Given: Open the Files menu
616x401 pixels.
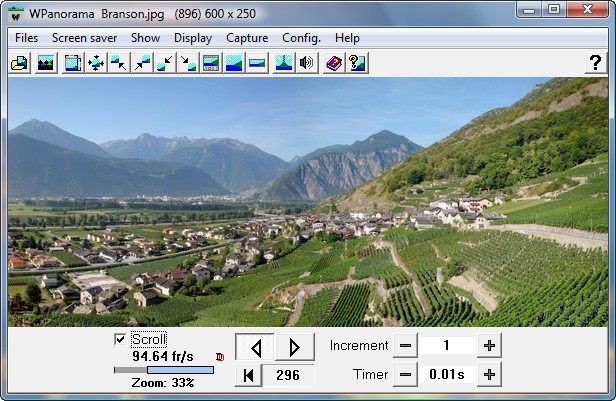Looking at the screenshot, I should [27, 38].
